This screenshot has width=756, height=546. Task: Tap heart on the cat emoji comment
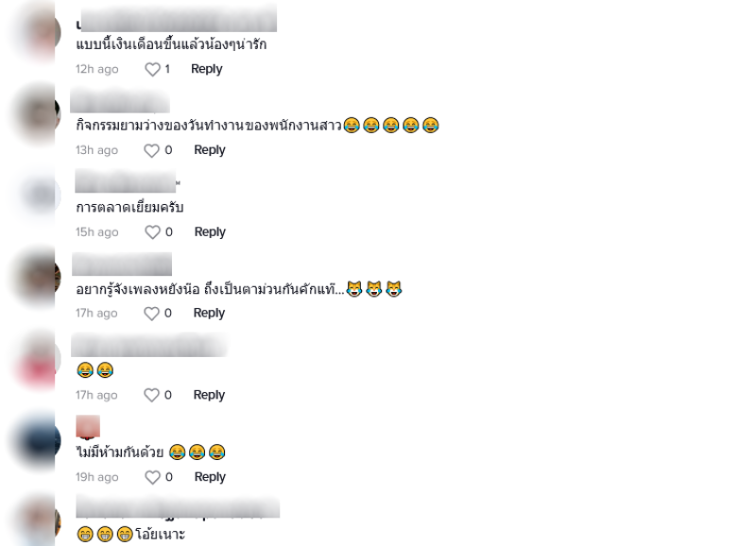click(x=151, y=314)
